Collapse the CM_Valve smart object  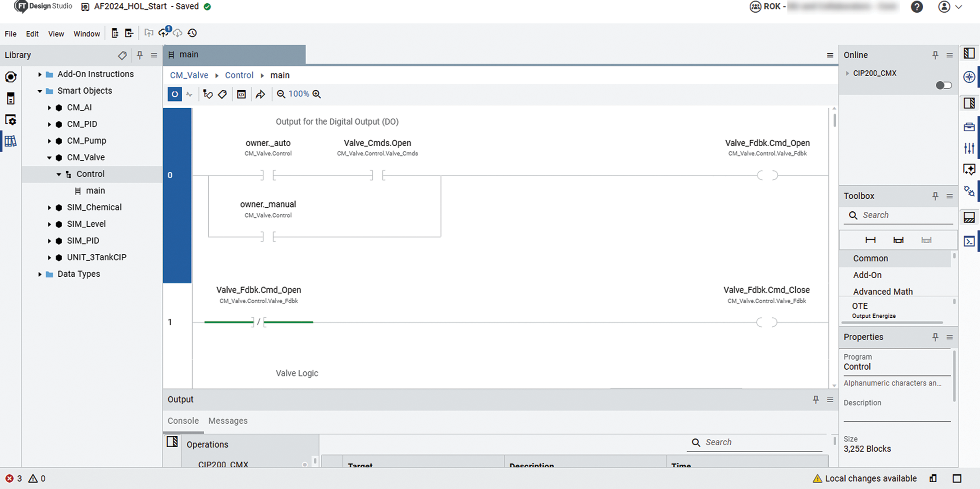[49, 158]
